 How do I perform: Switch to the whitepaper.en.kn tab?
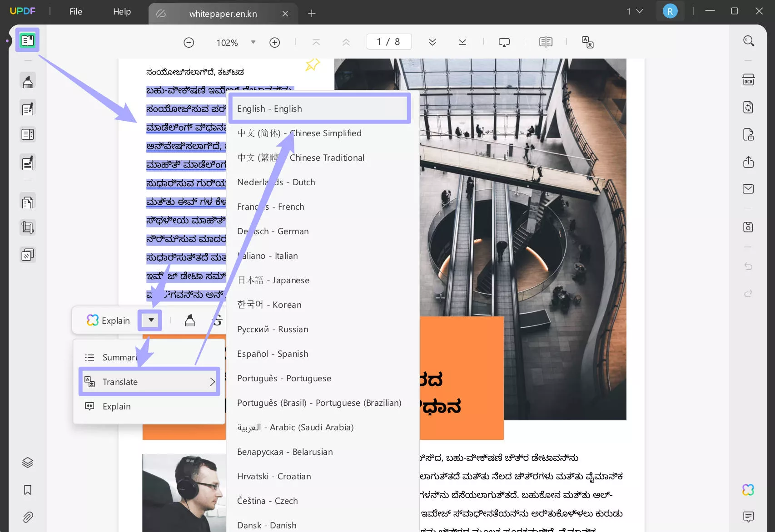(x=223, y=13)
